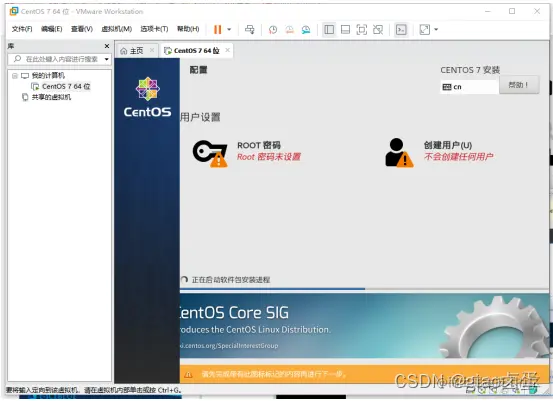Screen dimensions: 553x401
Task: Open the power options dropdown arrow
Action: (x=229, y=29)
